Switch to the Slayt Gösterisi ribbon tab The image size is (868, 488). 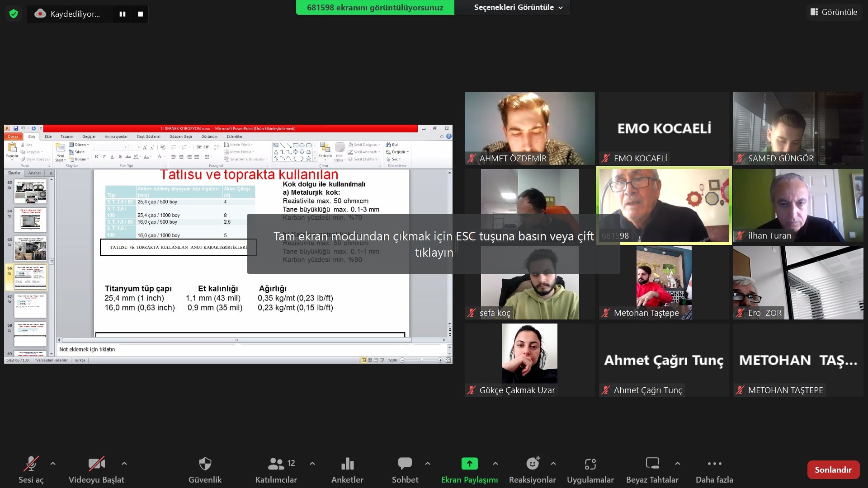click(x=148, y=136)
